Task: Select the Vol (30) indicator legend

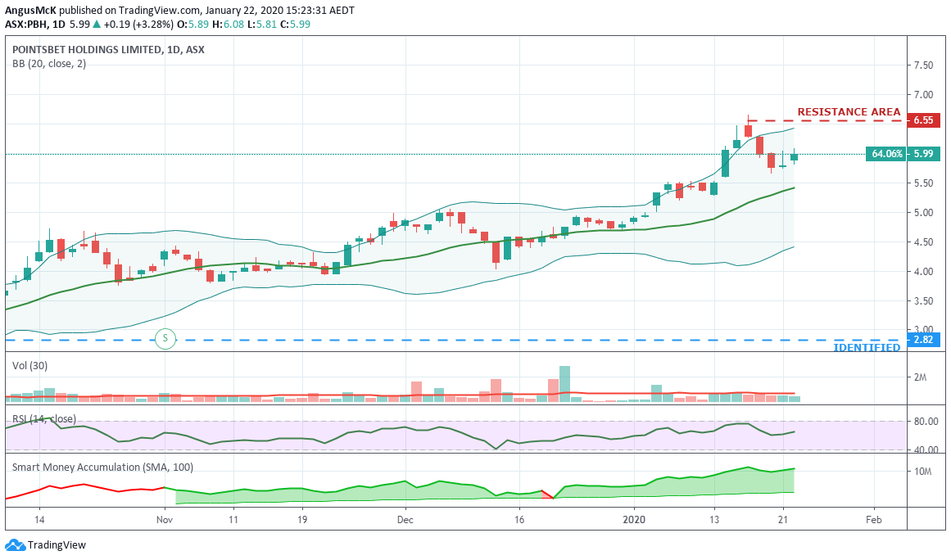Action: (x=29, y=365)
